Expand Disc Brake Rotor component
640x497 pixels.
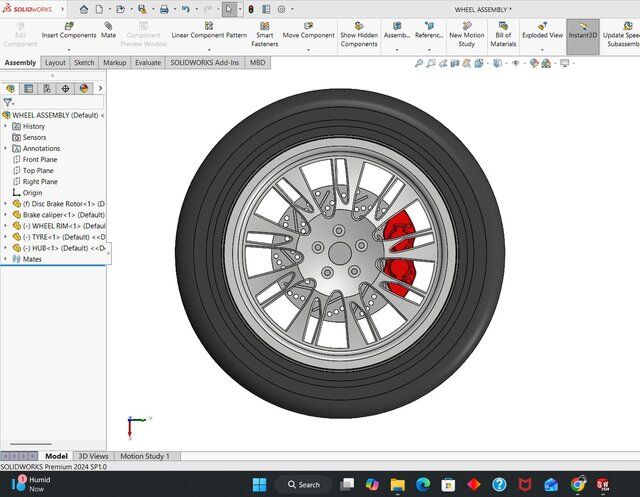5,203
